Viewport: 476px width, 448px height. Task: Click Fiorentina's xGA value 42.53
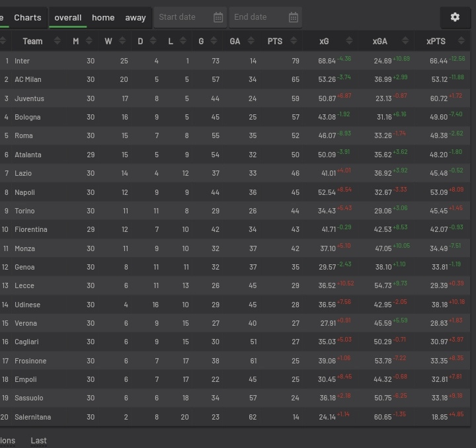[x=383, y=229]
